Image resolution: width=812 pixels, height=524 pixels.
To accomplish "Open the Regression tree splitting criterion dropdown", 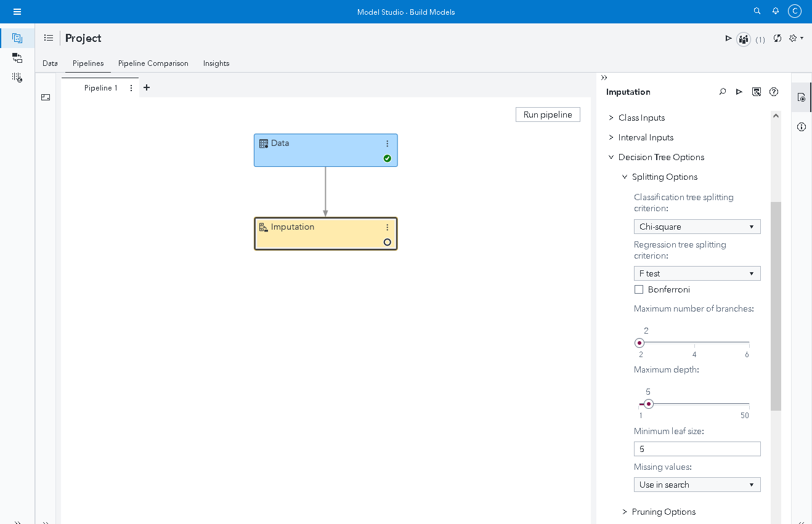I will (697, 273).
